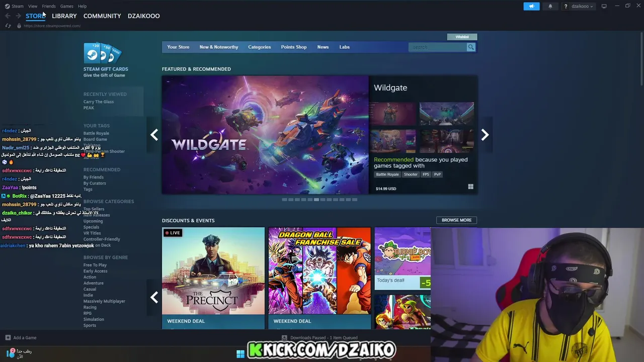Click the question mark help icon

tap(566, 7)
